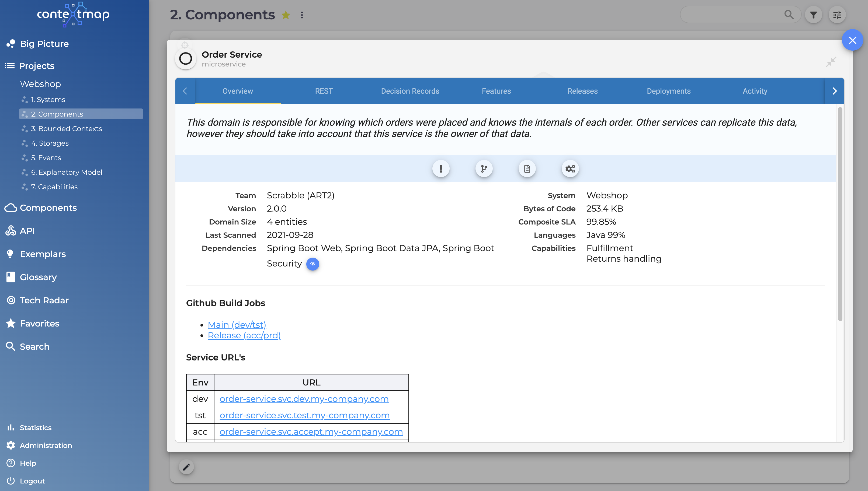Click the Returns handling capability

pyautogui.click(x=624, y=259)
